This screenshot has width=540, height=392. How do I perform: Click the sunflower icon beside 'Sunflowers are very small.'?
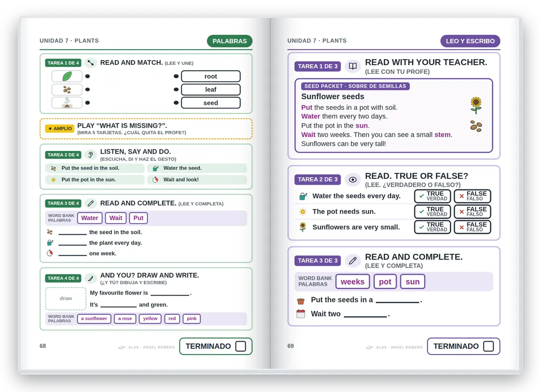[303, 227]
